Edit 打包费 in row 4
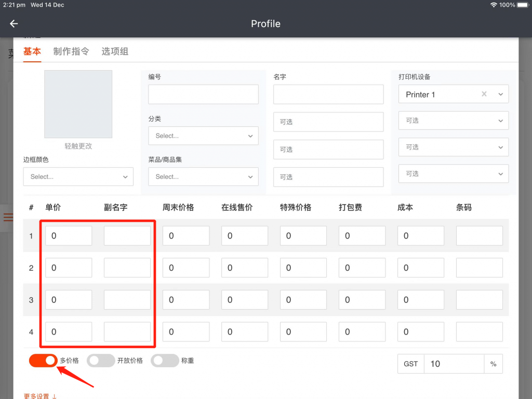Viewport: 532px width, 399px height. tap(362, 332)
